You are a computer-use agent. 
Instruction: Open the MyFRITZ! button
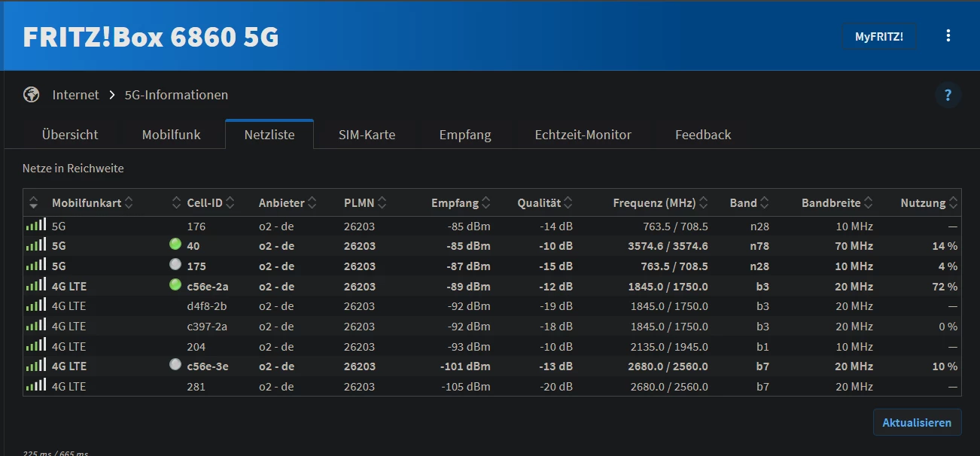878,36
